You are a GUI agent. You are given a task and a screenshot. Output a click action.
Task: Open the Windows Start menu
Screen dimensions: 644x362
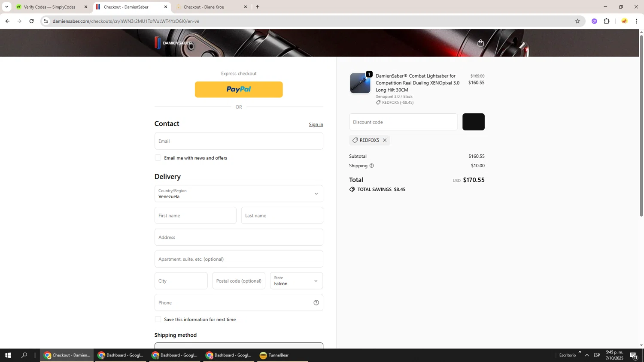click(8, 355)
